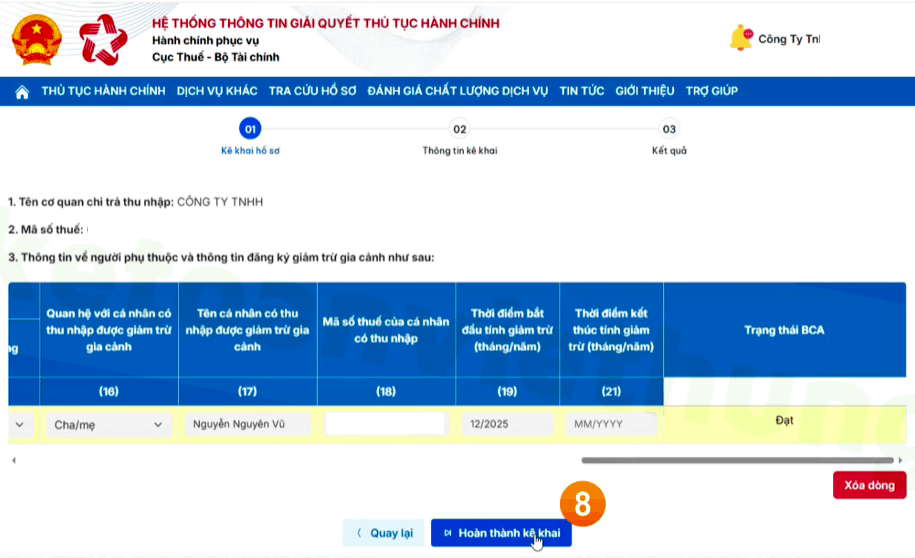Click the Mã số thuế của cá nhân header
The width and height of the screenshot is (915, 558).
pos(386,330)
